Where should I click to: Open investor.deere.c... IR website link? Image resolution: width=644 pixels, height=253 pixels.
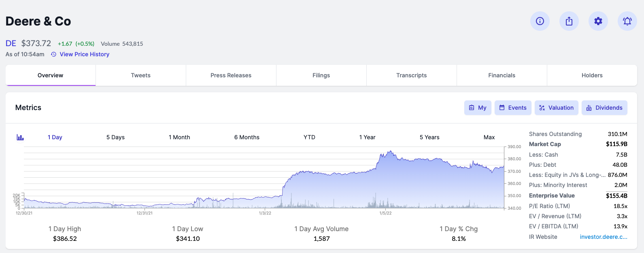click(603, 237)
